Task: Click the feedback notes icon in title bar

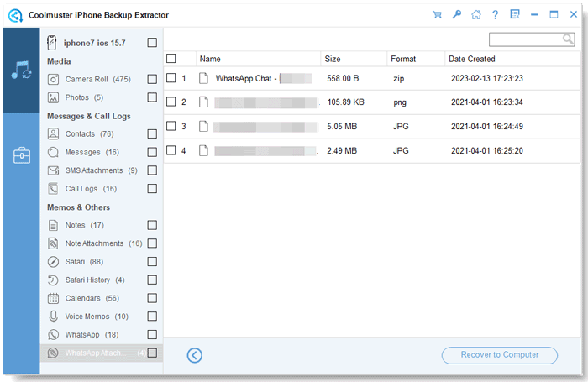Action: [x=515, y=14]
